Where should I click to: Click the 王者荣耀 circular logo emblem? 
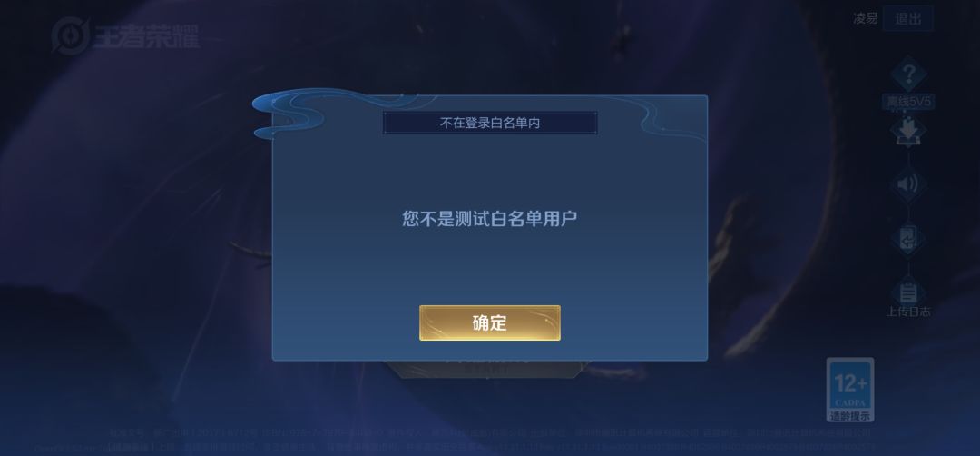70,35
